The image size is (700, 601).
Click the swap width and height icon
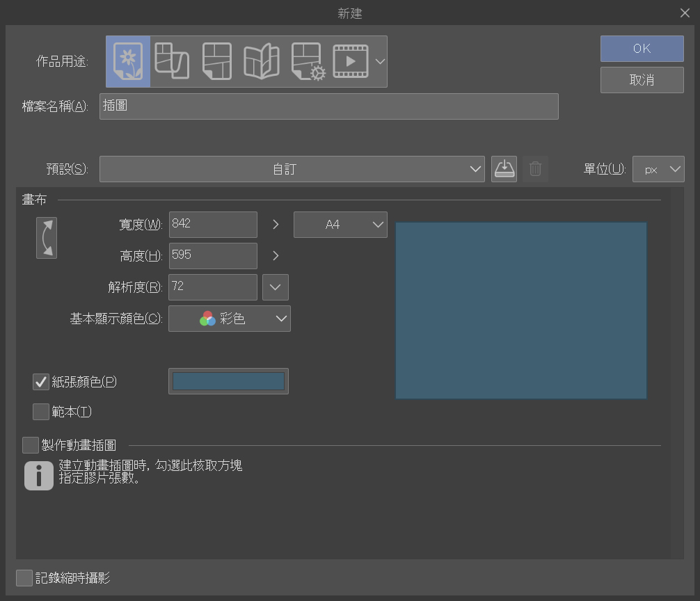click(x=47, y=238)
